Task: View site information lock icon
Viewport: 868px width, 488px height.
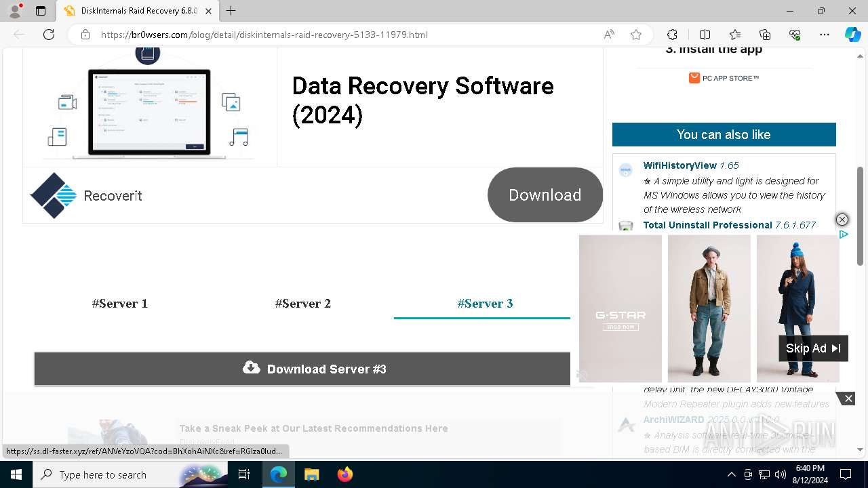Action: (85, 35)
